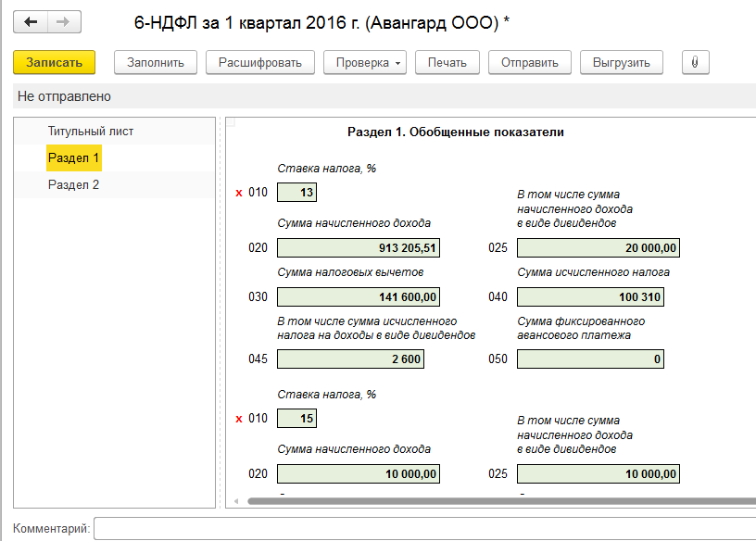Expand the Проверка dropdown menu

(x=364, y=62)
